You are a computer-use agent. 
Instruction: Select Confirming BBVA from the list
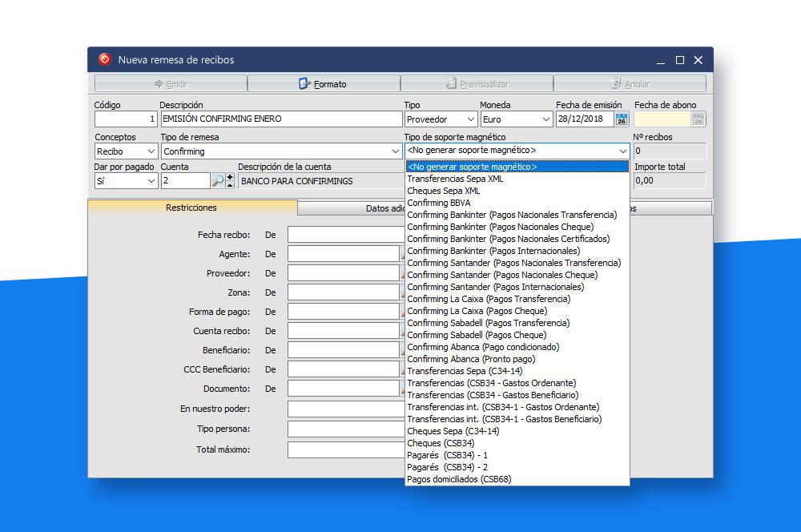439,203
